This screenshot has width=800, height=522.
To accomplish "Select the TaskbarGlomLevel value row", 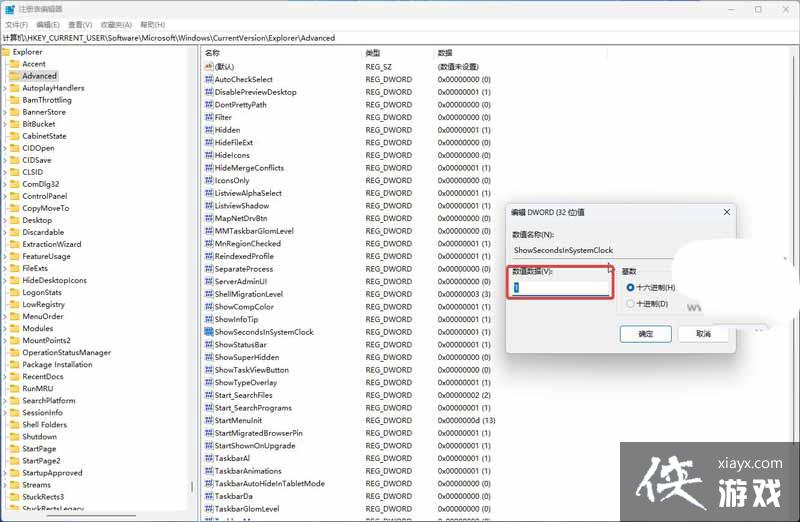I will click(x=247, y=509).
